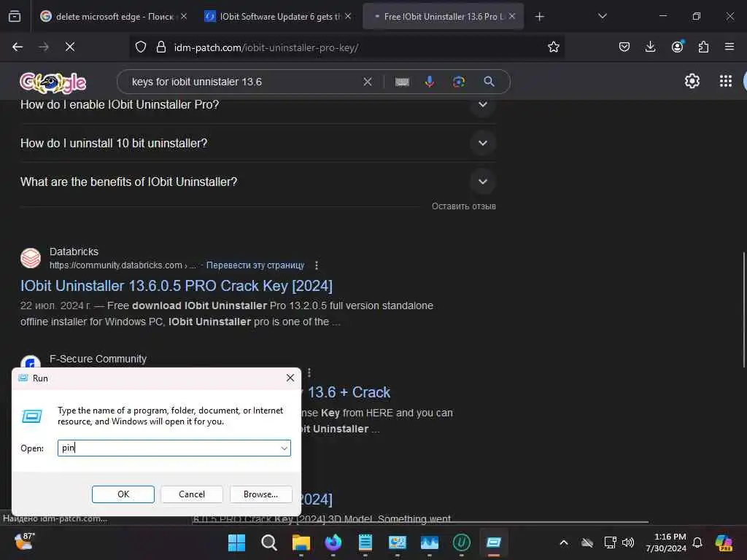Open a new browser tab

coord(539,17)
